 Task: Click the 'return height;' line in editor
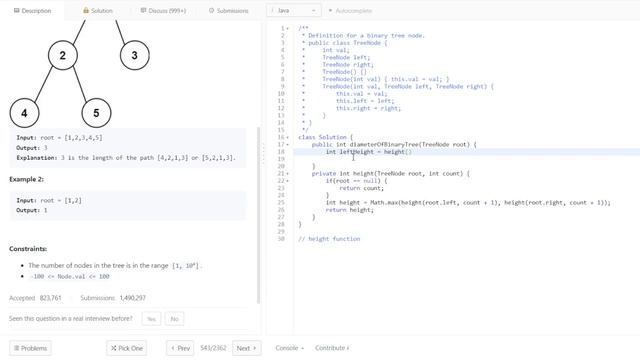point(349,210)
